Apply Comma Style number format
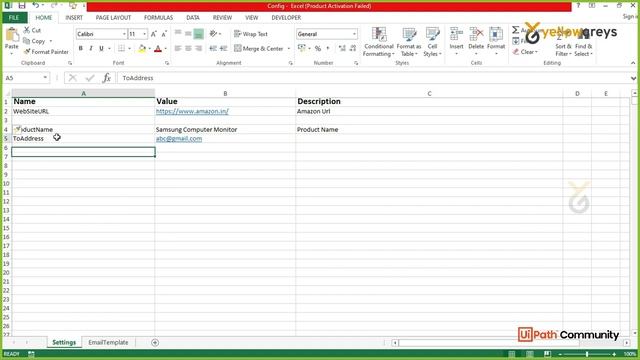This screenshot has width=640, height=360. pos(328,48)
